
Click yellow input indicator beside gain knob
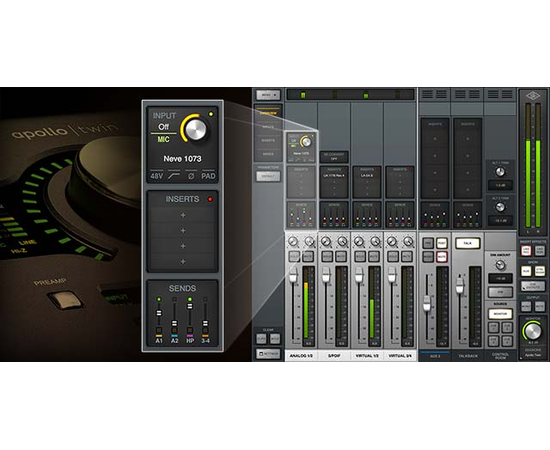pos(211,114)
